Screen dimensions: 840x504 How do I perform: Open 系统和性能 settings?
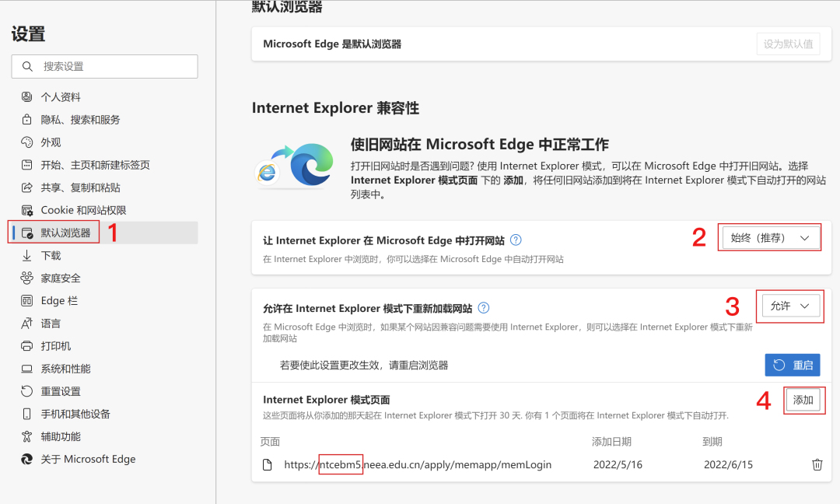pos(65,368)
